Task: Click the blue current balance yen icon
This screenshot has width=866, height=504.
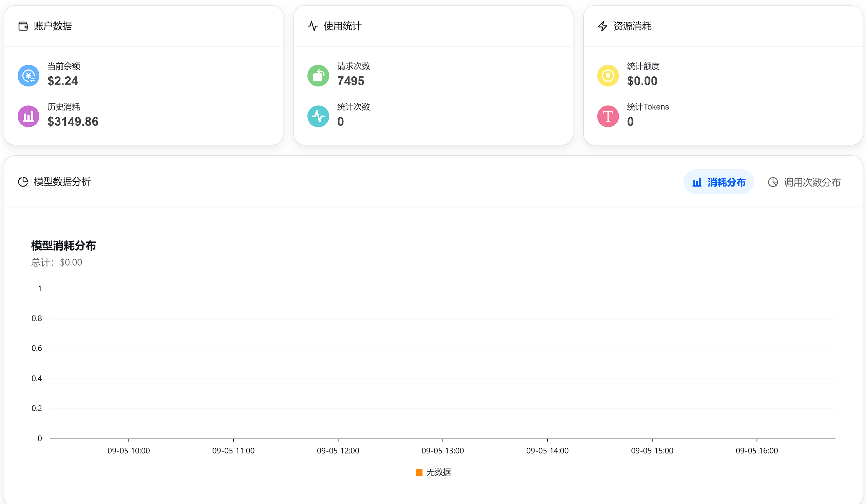Action: pyautogui.click(x=29, y=76)
